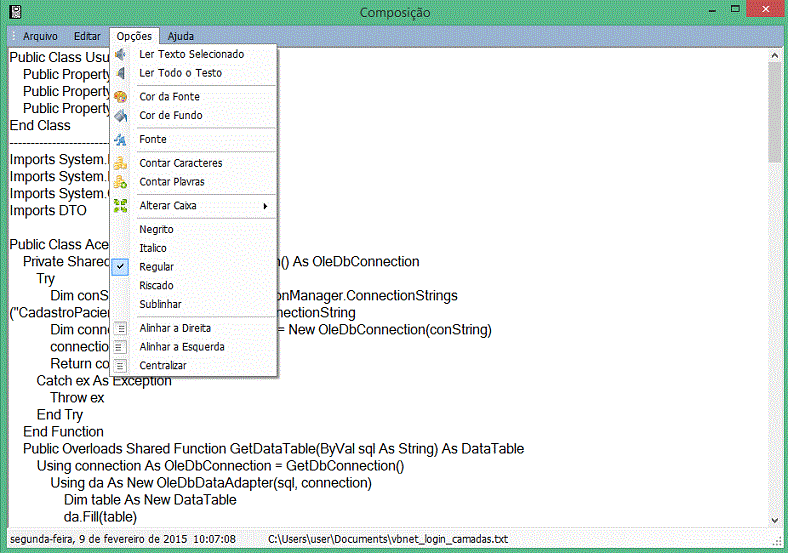Viewport: 788px width, 553px height.
Task: Enable Negrito text style
Action: pos(156,229)
